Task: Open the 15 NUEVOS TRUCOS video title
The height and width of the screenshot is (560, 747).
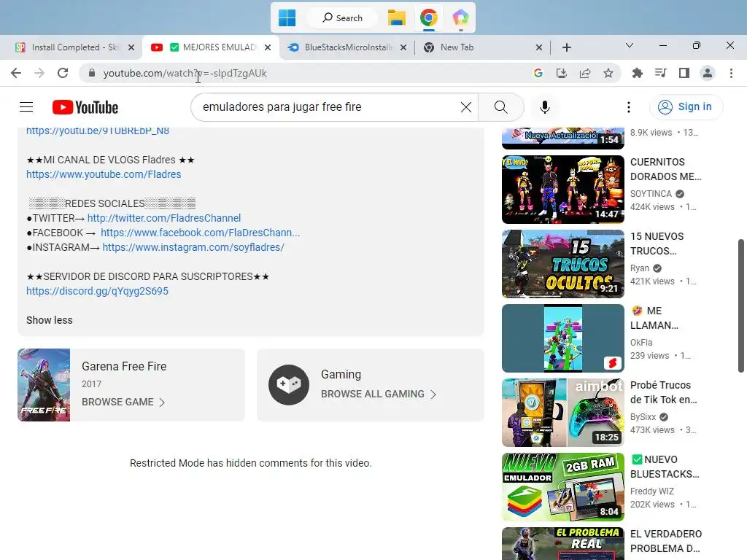Action: pyautogui.click(x=657, y=244)
